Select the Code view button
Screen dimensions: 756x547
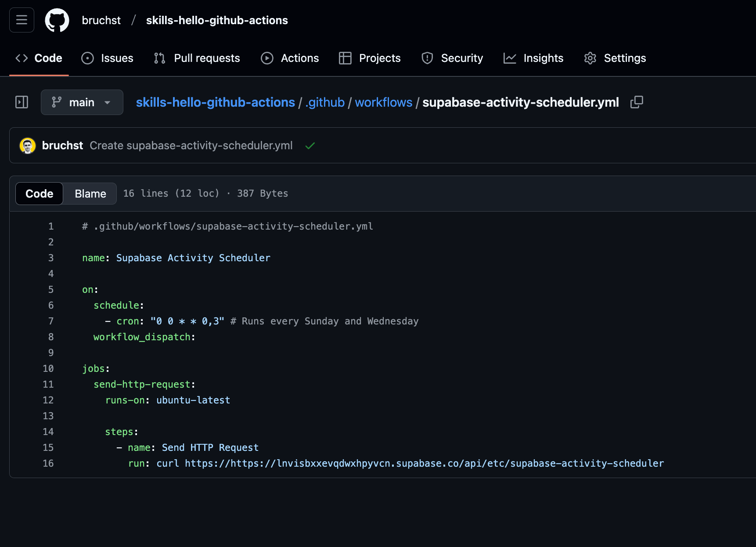40,194
